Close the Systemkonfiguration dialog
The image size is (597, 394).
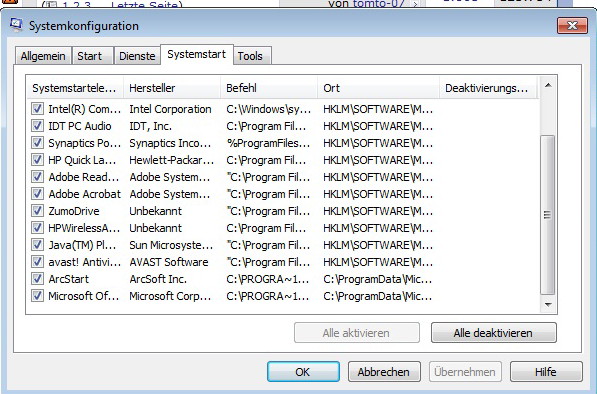tap(572, 26)
